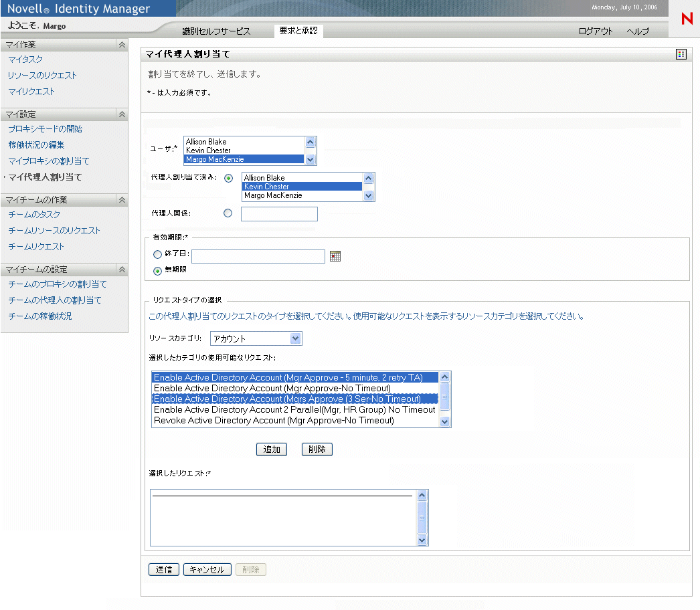Select Margo MacKenzie in the 代理人 list
This screenshot has height=610, width=700.
[x=302, y=195]
